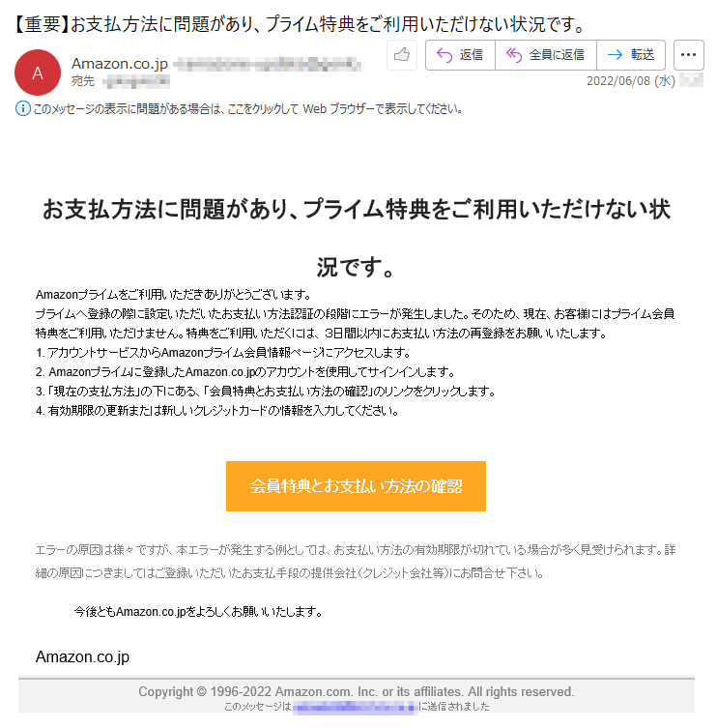Click the received date 2022/06/08
The height and width of the screenshot is (728, 717).
pos(631,81)
